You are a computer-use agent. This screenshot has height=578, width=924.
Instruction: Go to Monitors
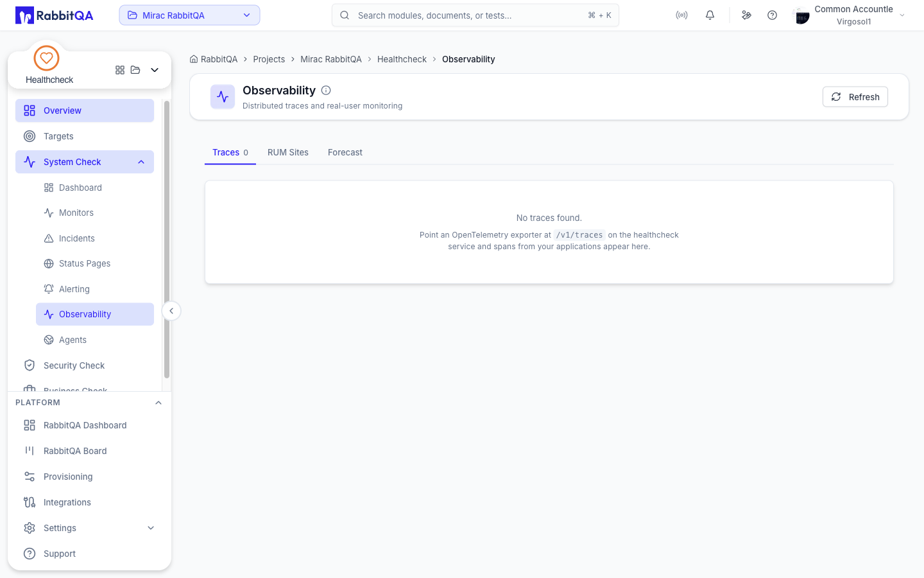coord(95,213)
